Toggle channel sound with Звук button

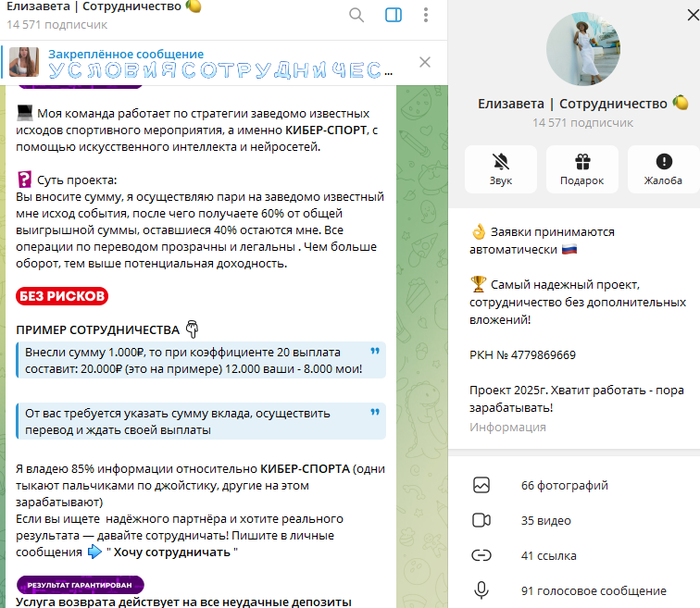tap(500, 169)
